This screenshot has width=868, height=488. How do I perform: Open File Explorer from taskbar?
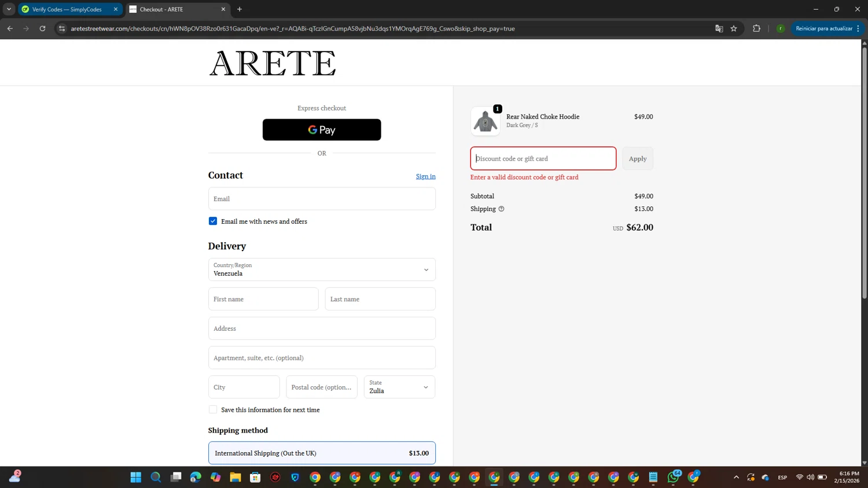(236, 477)
